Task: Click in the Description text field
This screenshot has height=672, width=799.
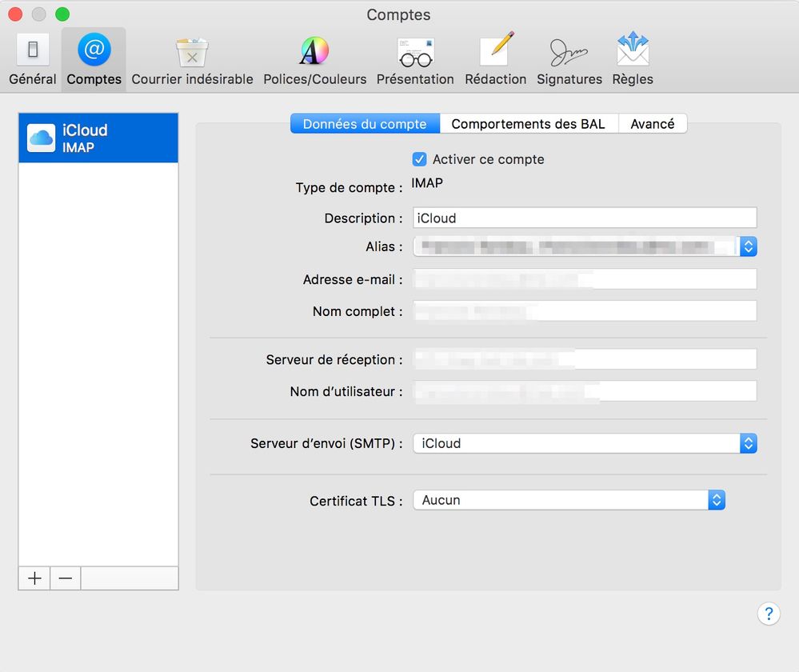Action: [584, 218]
